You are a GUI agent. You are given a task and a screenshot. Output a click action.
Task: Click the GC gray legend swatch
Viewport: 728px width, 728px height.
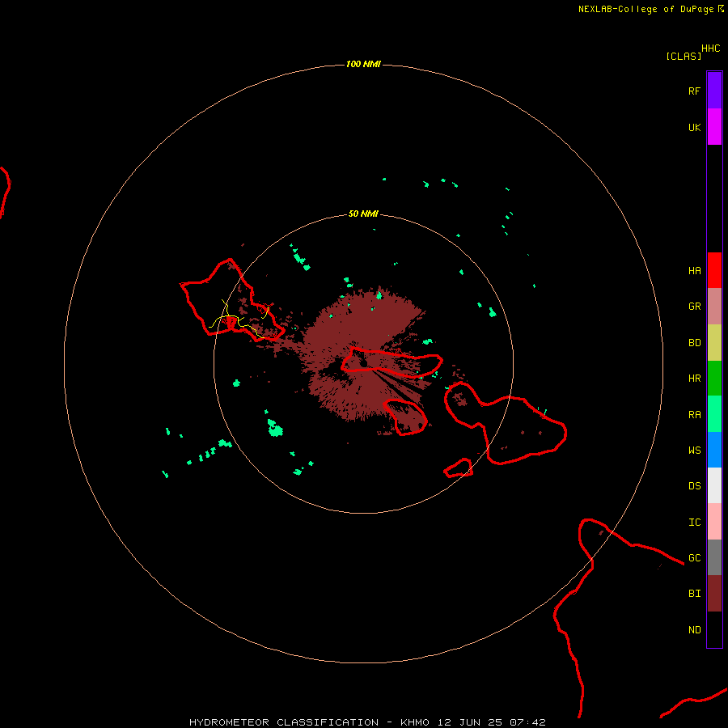pyautogui.click(x=714, y=557)
